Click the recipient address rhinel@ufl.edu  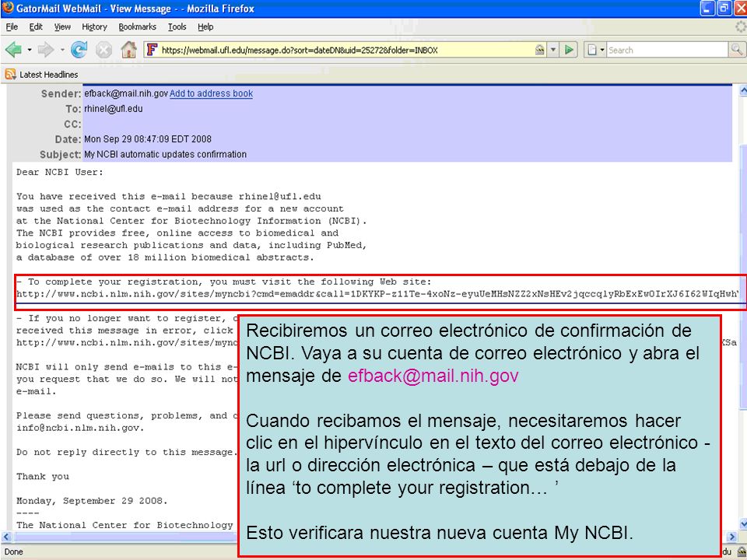point(114,109)
